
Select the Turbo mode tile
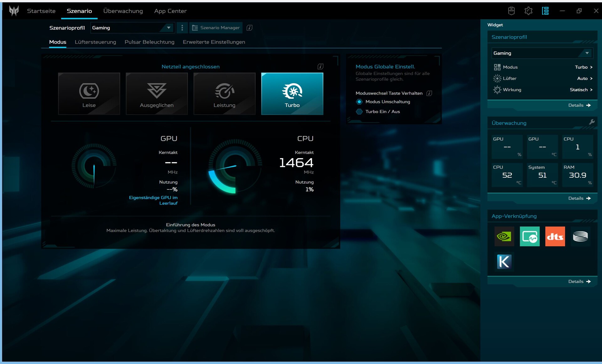point(292,93)
